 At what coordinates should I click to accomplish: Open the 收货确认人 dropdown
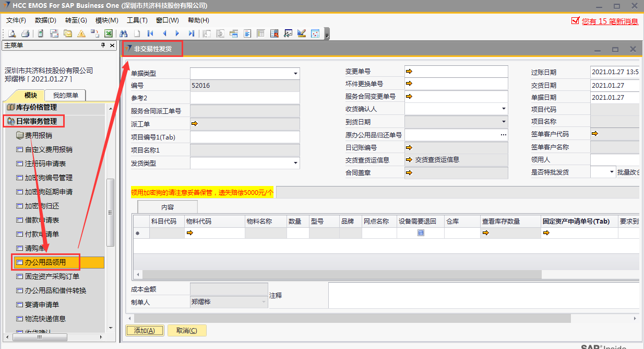[504, 109]
